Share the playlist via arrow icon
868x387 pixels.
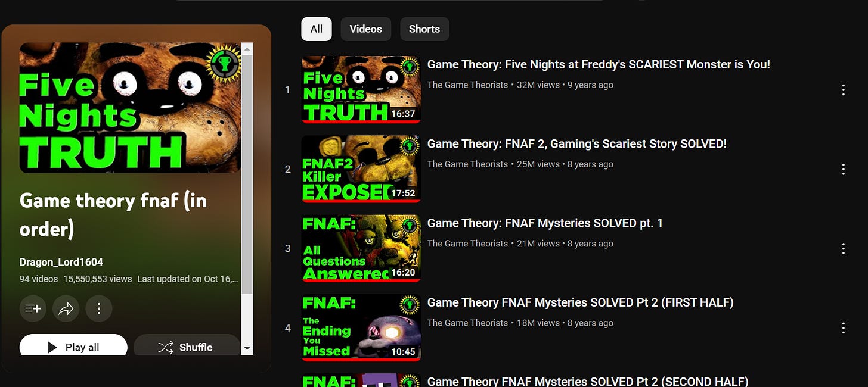[x=66, y=308]
